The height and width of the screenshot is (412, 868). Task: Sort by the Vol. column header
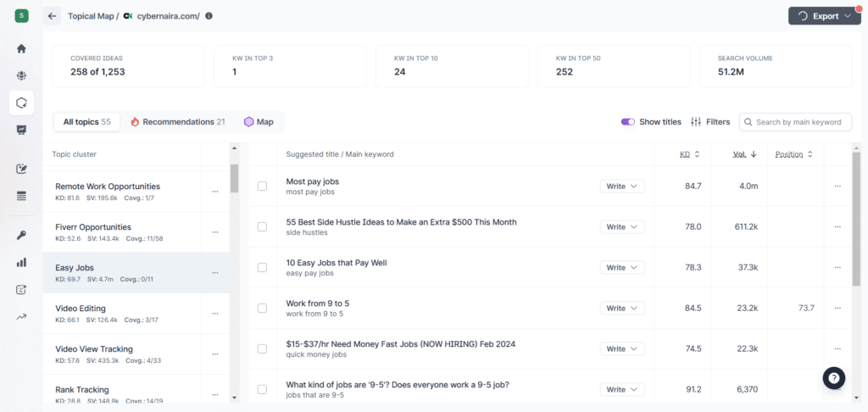(x=744, y=154)
